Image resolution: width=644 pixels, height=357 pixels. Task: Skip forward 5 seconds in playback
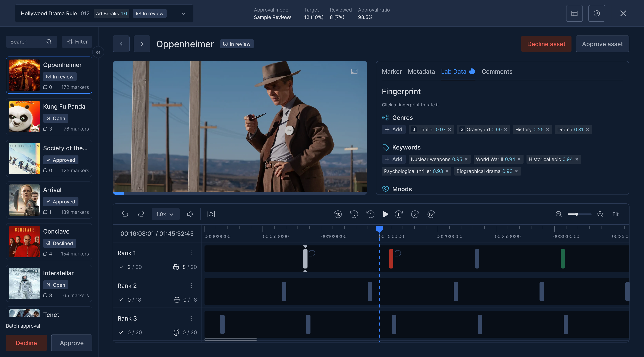point(415,214)
